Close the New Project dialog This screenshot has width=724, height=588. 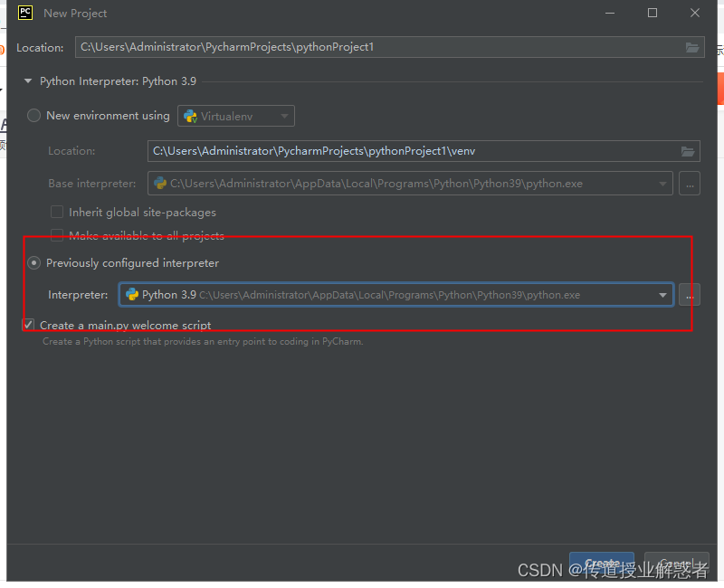(695, 13)
